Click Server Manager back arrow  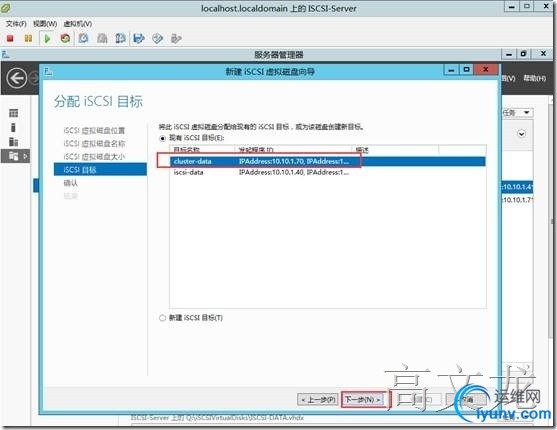coord(17,78)
